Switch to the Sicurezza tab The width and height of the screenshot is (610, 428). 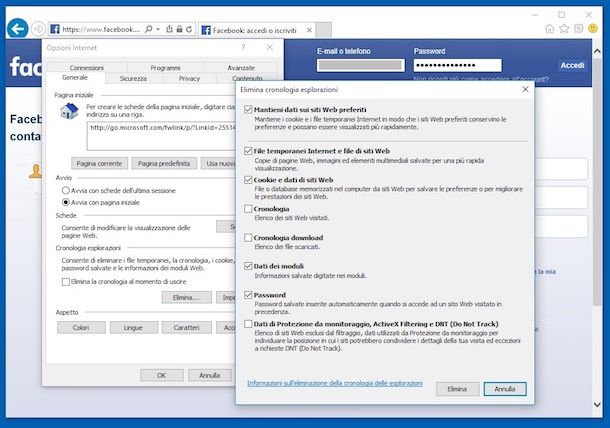pyautogui.click(x=133, y=78)
